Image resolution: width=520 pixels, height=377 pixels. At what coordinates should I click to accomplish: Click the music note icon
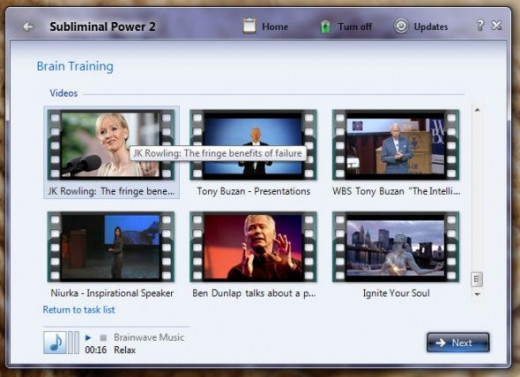[55, 342]
